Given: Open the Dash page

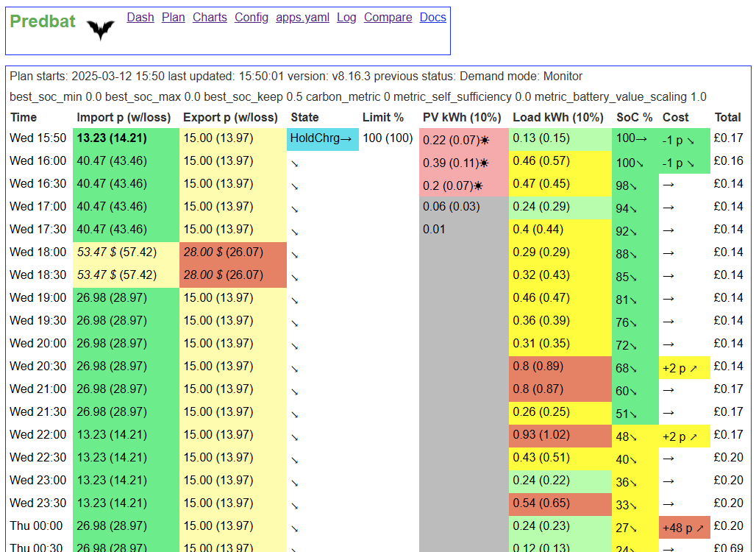Looking at the screenshot, I should (x=140, y=18).
